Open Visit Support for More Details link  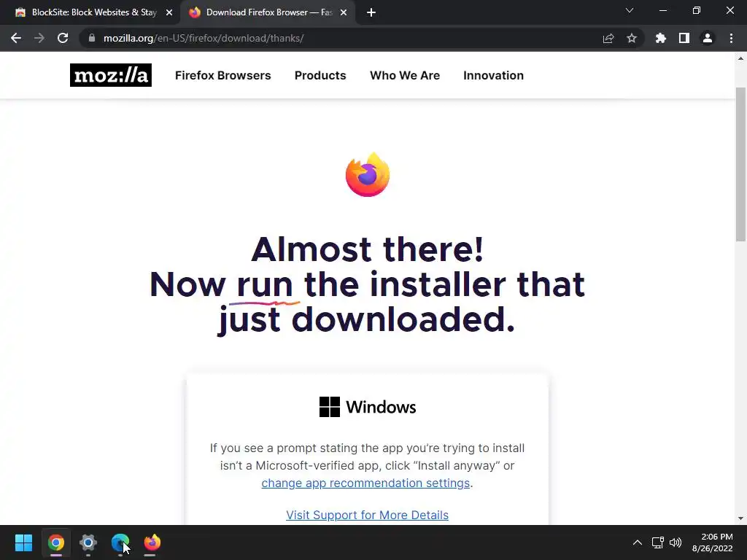[x=368, y=515]
